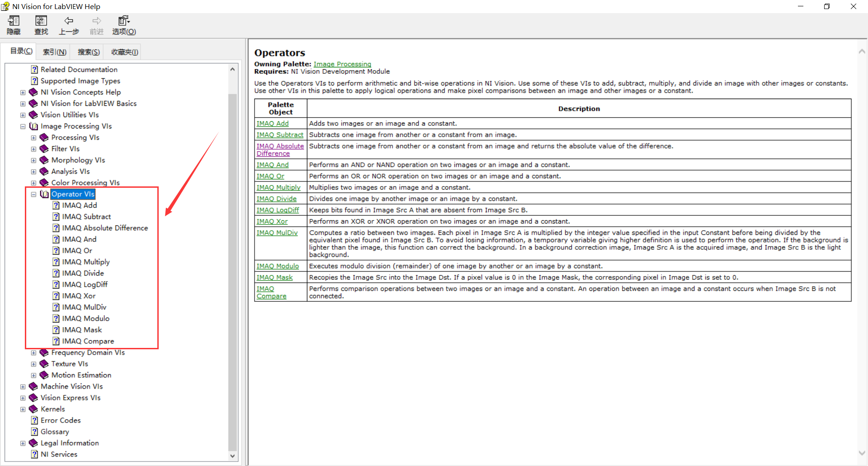Screen dimensions: 868x466
Task: Go back with the 上一步 toolbar icon
Action: [x=69, y=21]
